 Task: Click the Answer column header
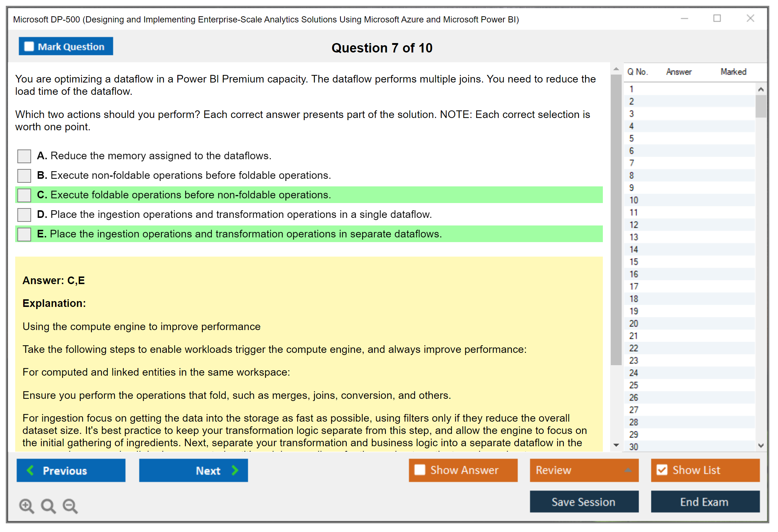point(678,72)
